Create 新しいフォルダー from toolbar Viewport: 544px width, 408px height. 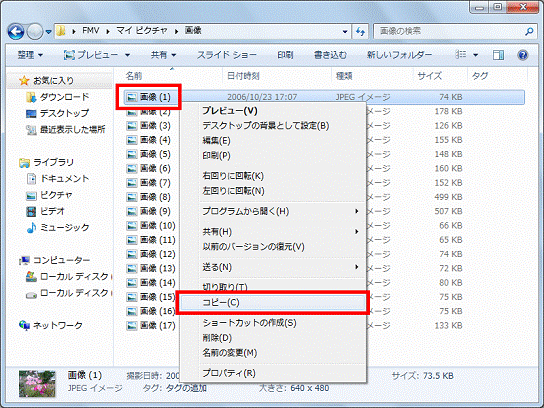tap(400, 55)
